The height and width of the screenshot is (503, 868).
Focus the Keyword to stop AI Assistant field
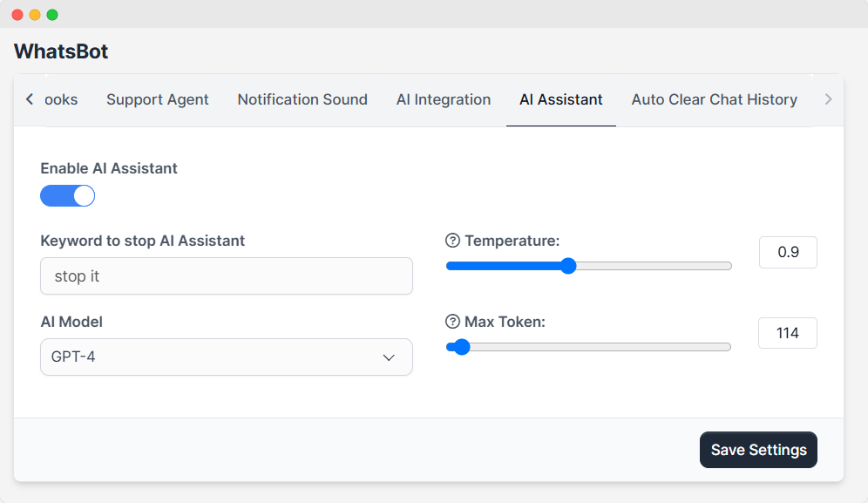point(226,276)
